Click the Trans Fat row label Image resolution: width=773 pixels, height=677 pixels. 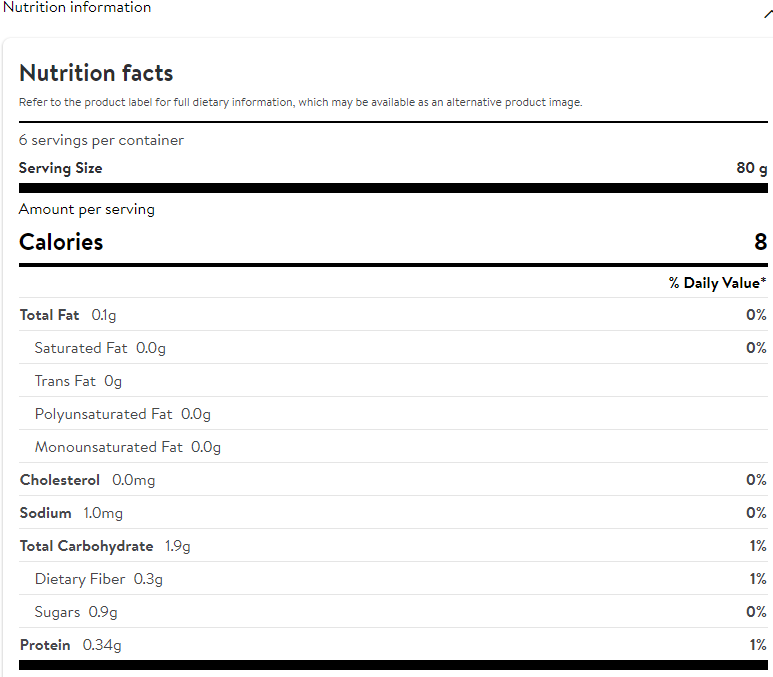tap(65, 381)
